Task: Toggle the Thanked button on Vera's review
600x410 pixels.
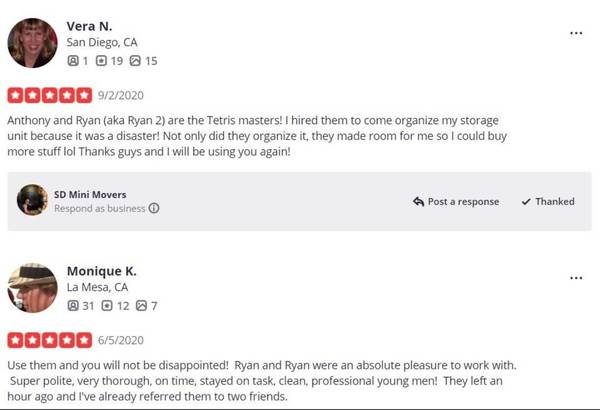Action: coord(548,201)
